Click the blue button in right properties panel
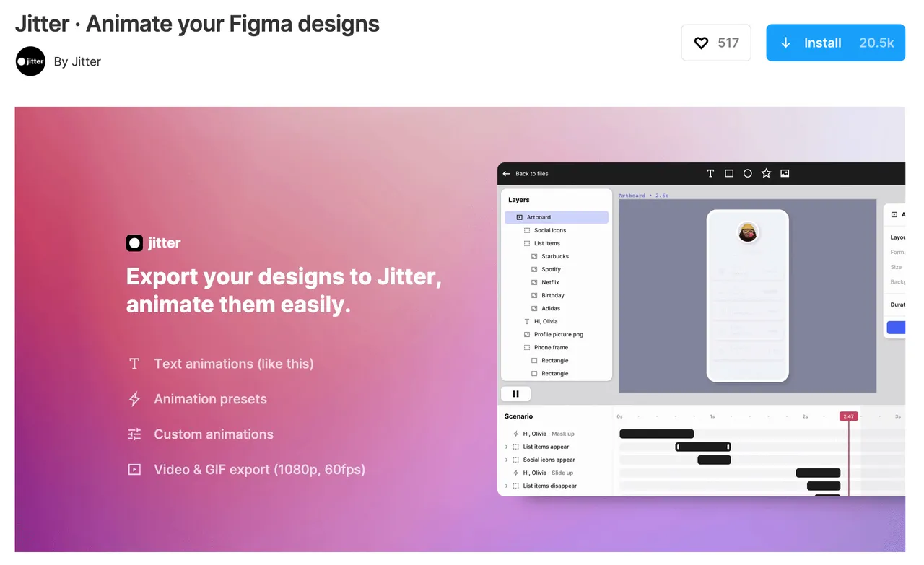The width and height of the screenshot is (924, 565). tap(896, 328)
